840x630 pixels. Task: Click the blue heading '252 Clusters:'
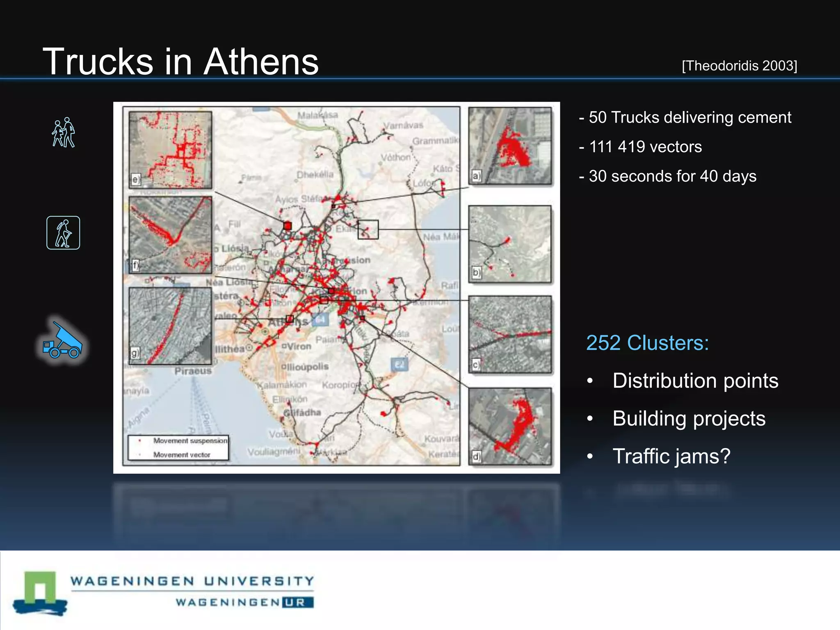[x=647, y=343]
